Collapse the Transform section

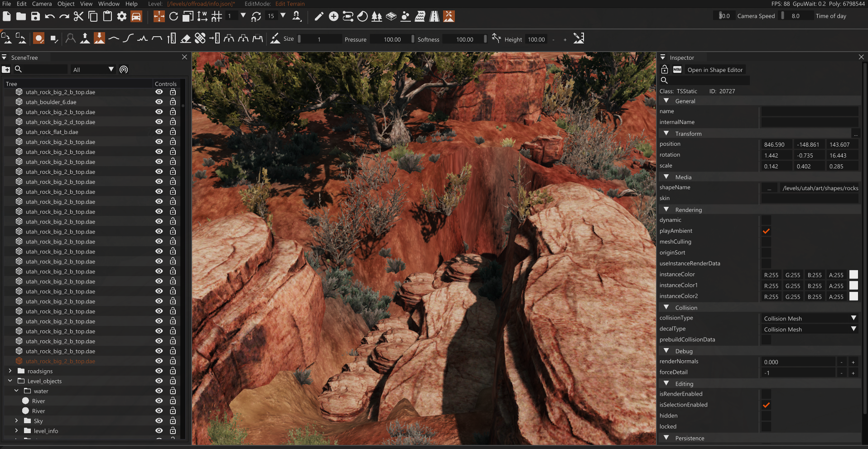[x=666, y=134]
